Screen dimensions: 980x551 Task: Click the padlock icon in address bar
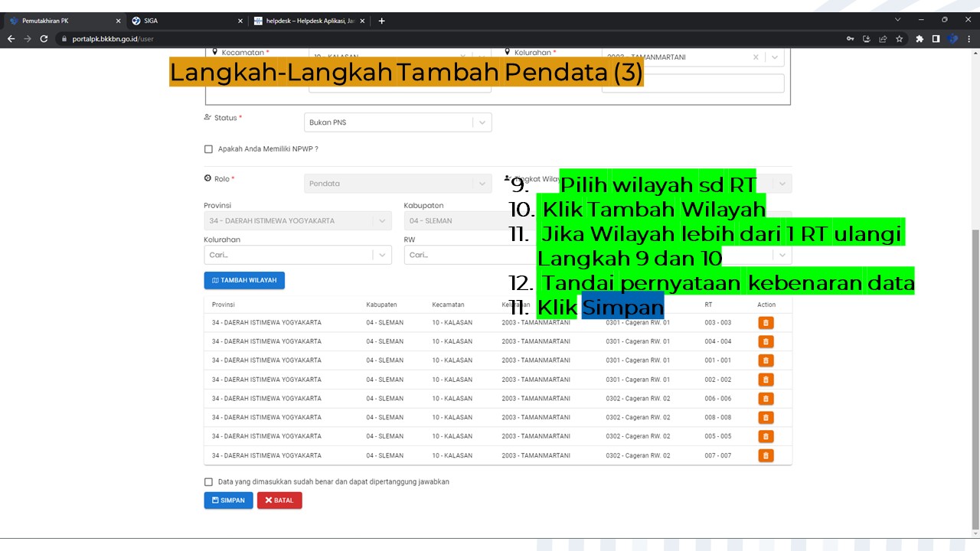tap(67, 38)
